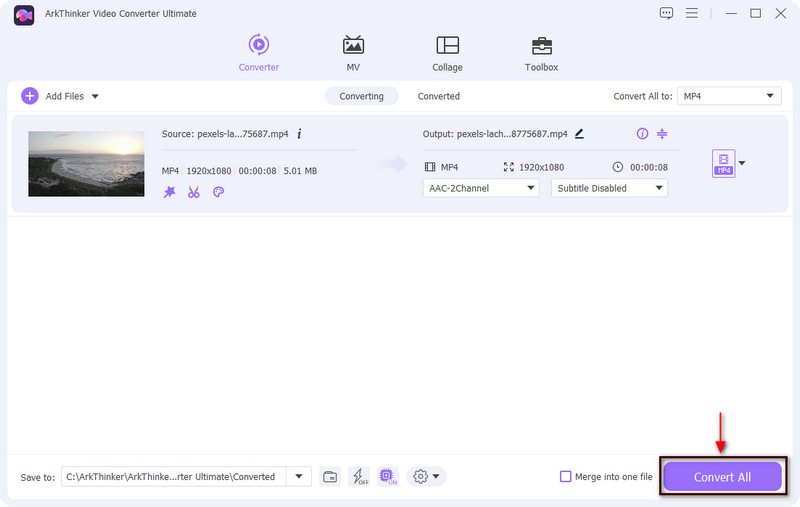Switch to the MV tab
800x507 pixels.
pos(353,53)
